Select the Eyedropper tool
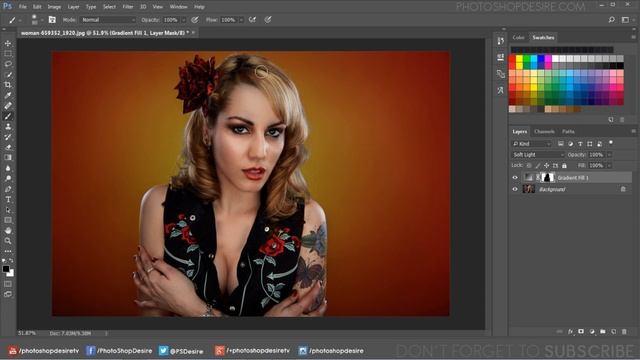 (8, 95)
